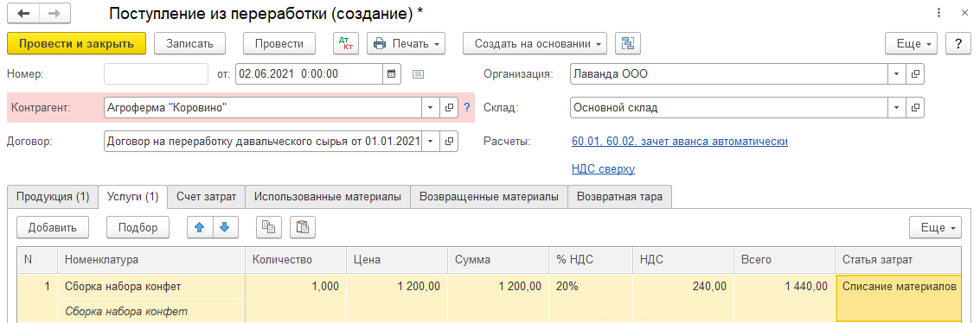Click the question mark next to Контрагент
This screenshot has height=323, width=980.
coord(466,107)
